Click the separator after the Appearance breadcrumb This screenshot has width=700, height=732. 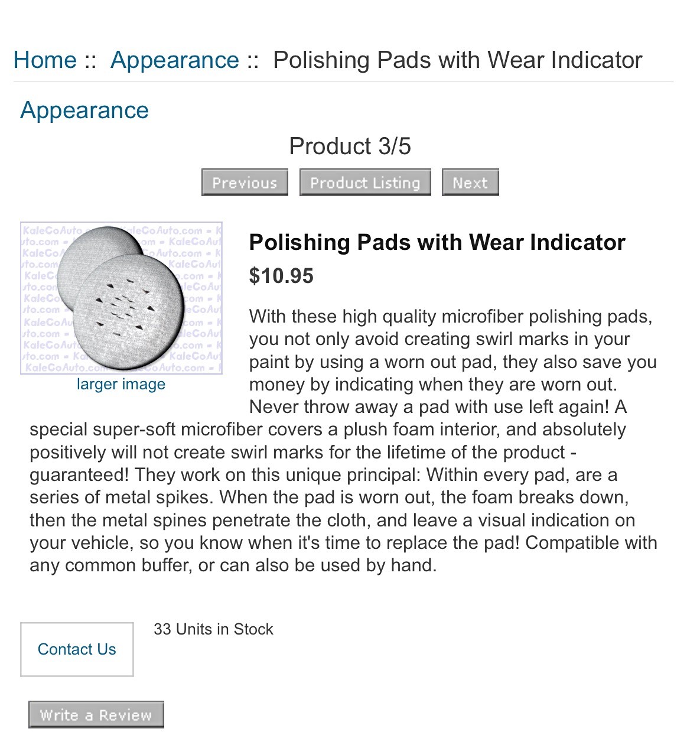pyautogui.click(x=253, y=61)
